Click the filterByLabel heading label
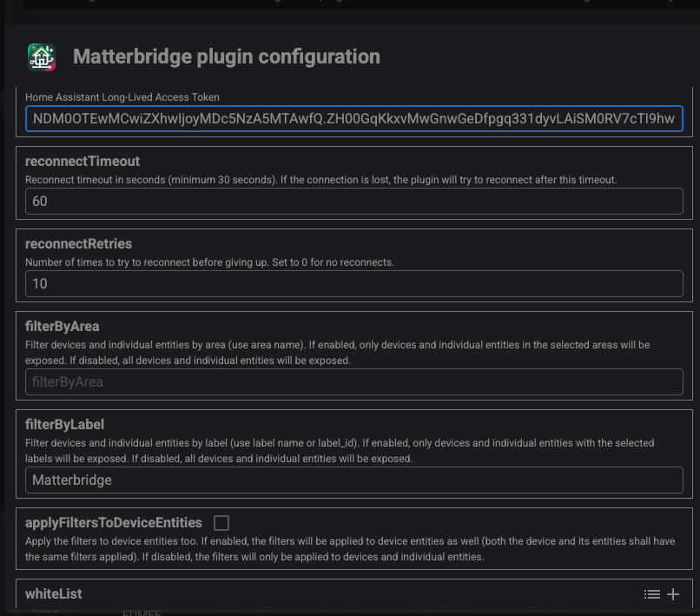 [x=65, y=425]
